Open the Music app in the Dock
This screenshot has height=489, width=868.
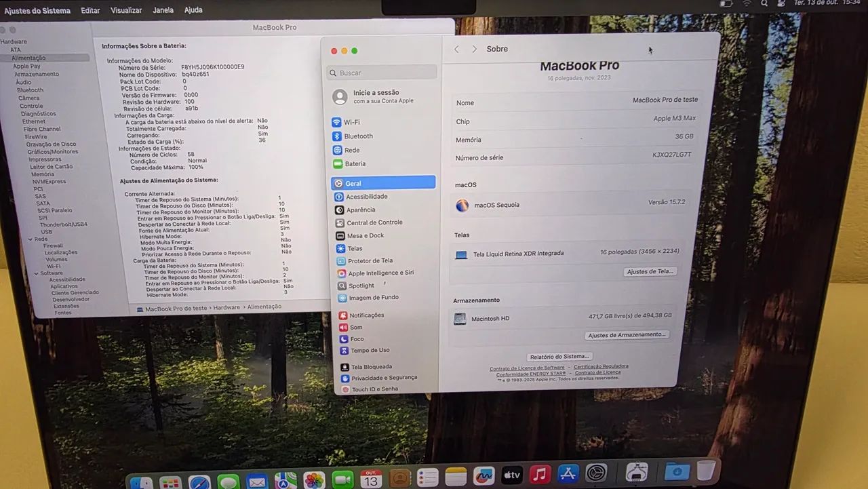[x=540, y=474]
